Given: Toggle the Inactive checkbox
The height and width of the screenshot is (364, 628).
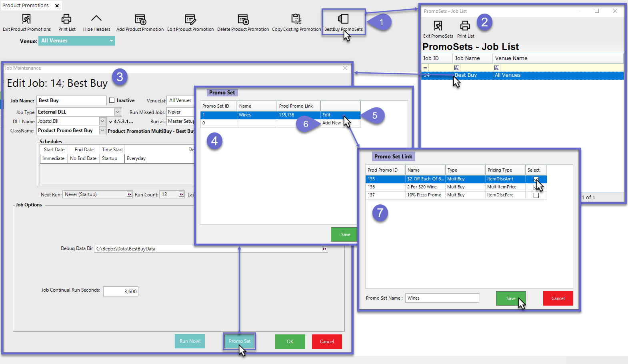Looking at the screenshot, I should (112, 100).
